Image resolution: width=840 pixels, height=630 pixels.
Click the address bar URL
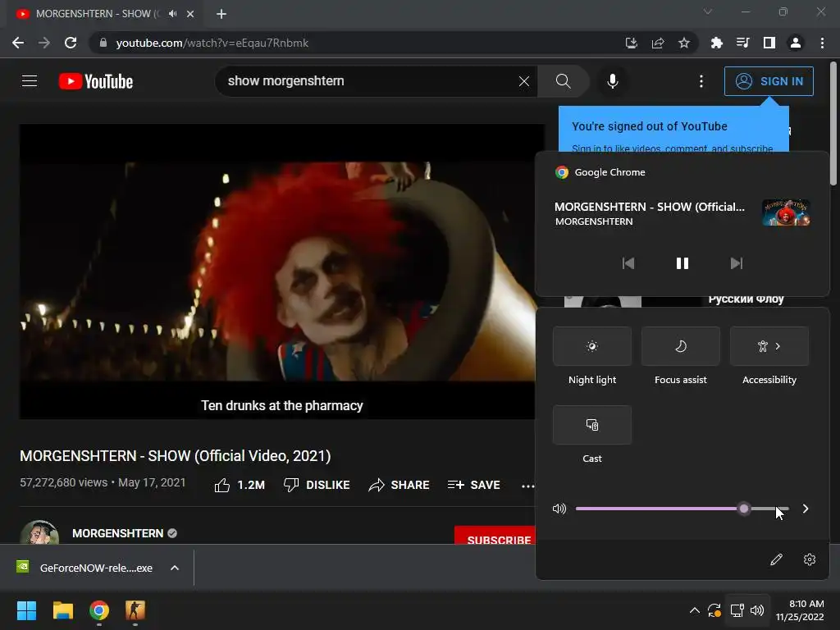point(212,43)
